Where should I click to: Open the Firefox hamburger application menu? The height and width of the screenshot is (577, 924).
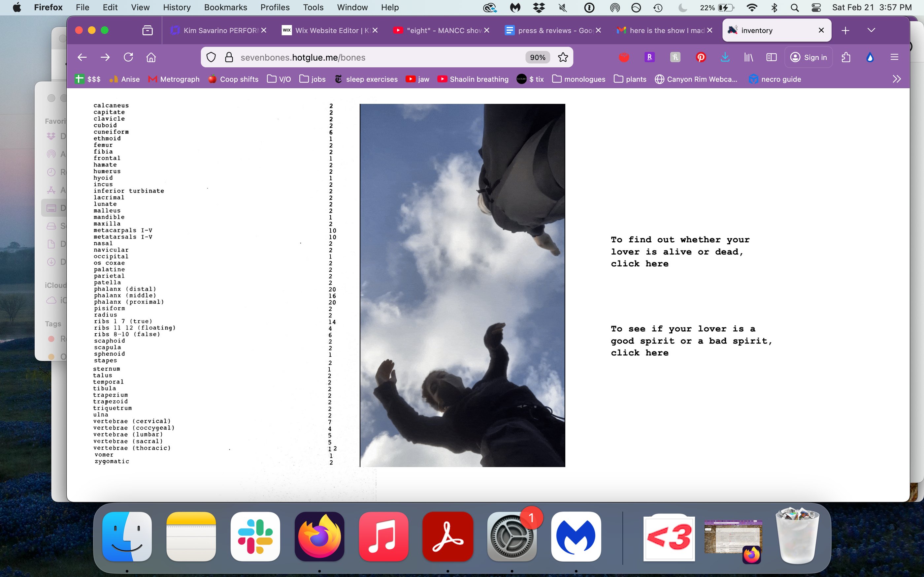[x=894, y=57]
